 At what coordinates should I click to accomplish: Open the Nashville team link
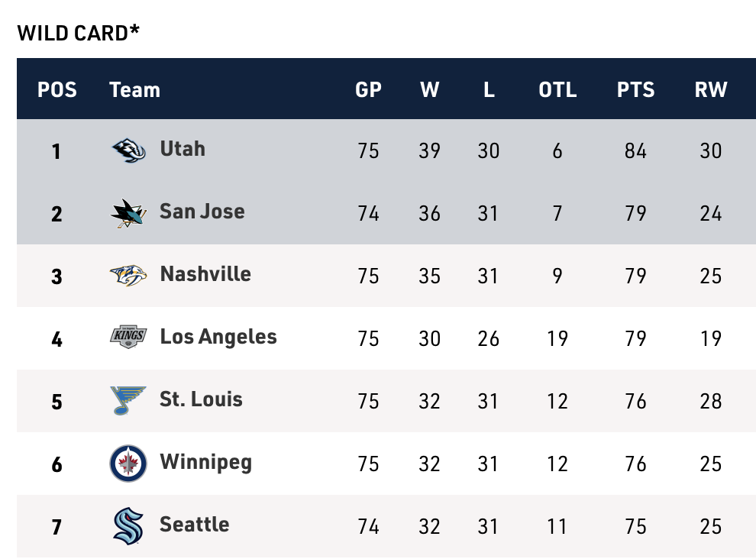[x=205, y=273]
